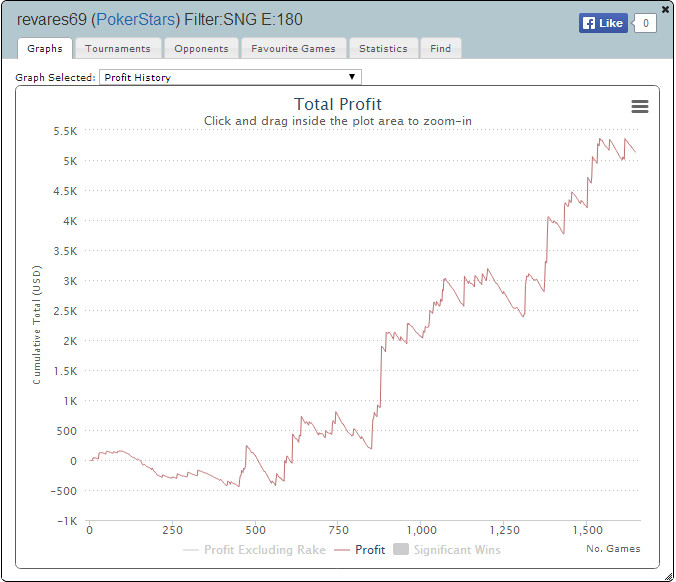Grab the window resize handle corner
Image resolution: width=676 pixels, height=582 pixels.
[668, 576]
